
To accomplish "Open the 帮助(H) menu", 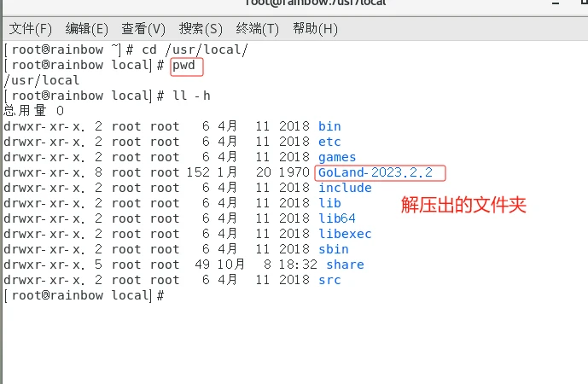I will (315, 29).
